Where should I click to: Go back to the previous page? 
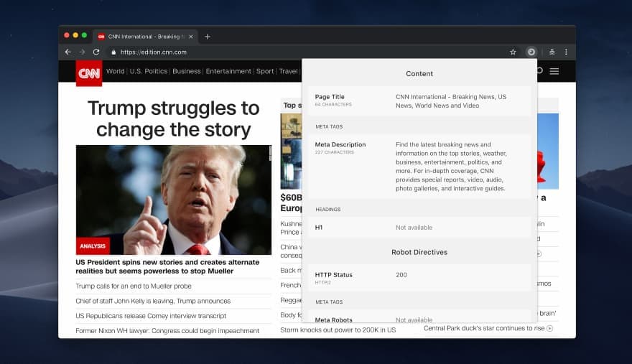click(68, 52)
